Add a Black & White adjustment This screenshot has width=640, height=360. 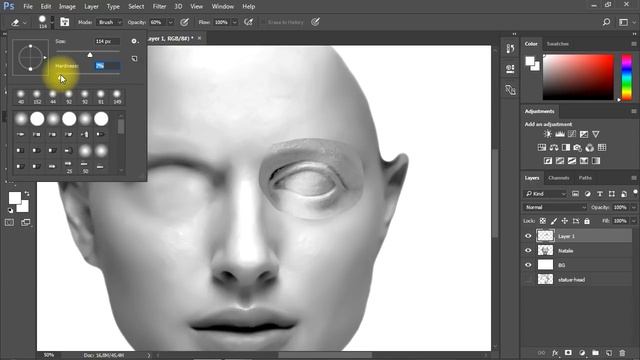click(x=566, y=147)
